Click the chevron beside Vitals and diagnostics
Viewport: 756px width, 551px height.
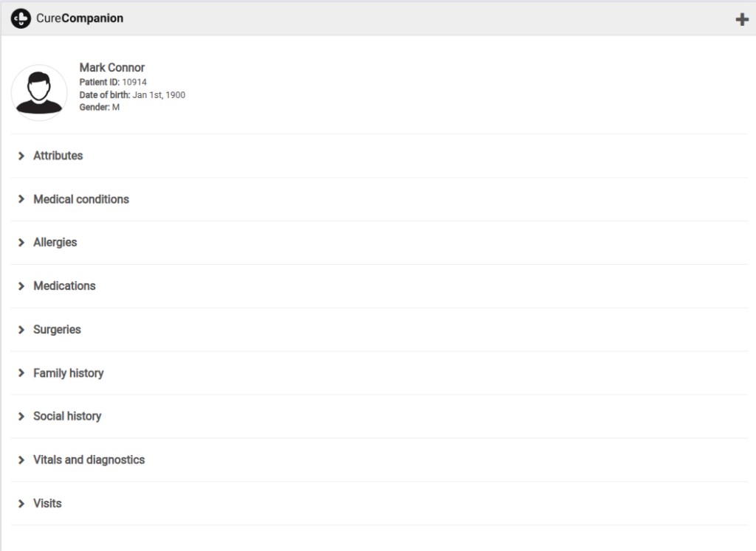coord(21,460)
